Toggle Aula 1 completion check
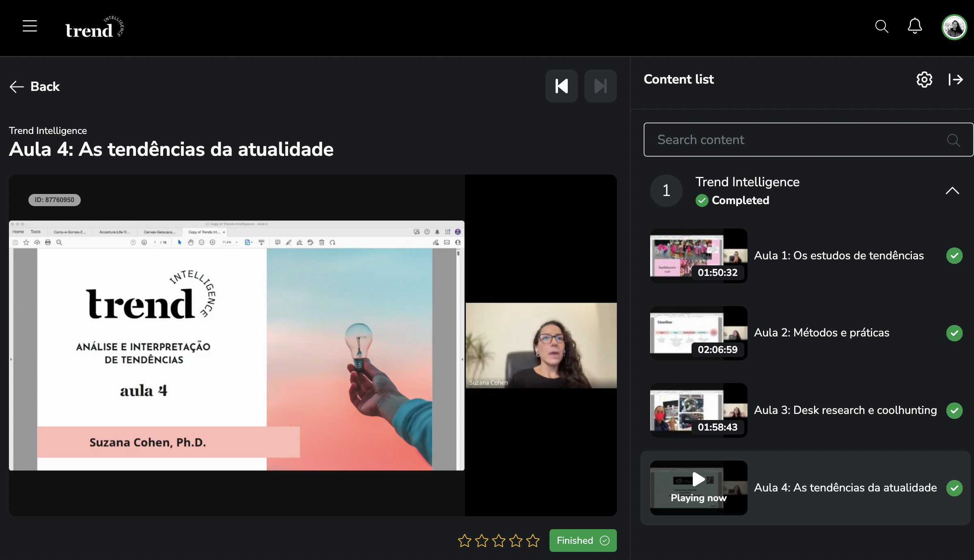This screenshot has width=974, height=560. point(955,256)
